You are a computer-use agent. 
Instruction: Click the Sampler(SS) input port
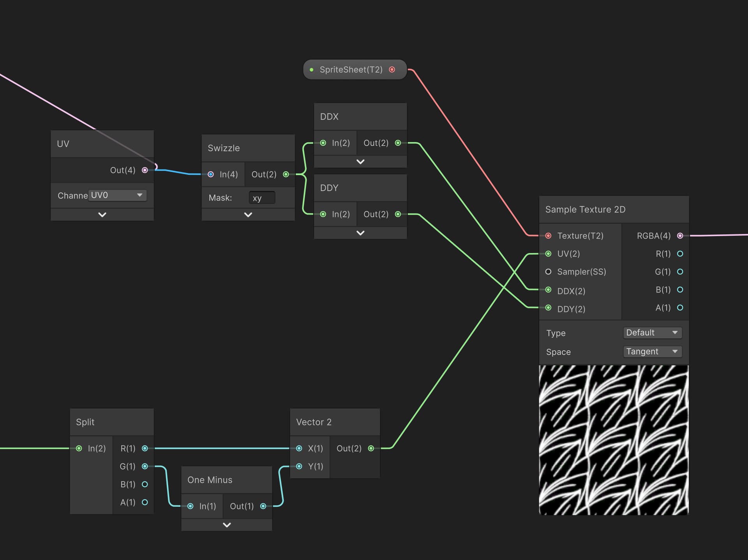548,272
